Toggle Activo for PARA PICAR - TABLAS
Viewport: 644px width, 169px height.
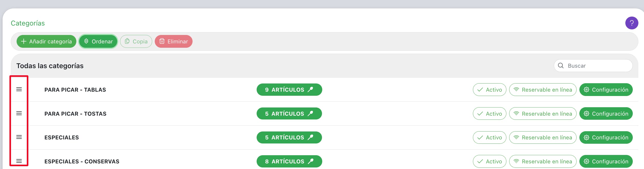489,90
